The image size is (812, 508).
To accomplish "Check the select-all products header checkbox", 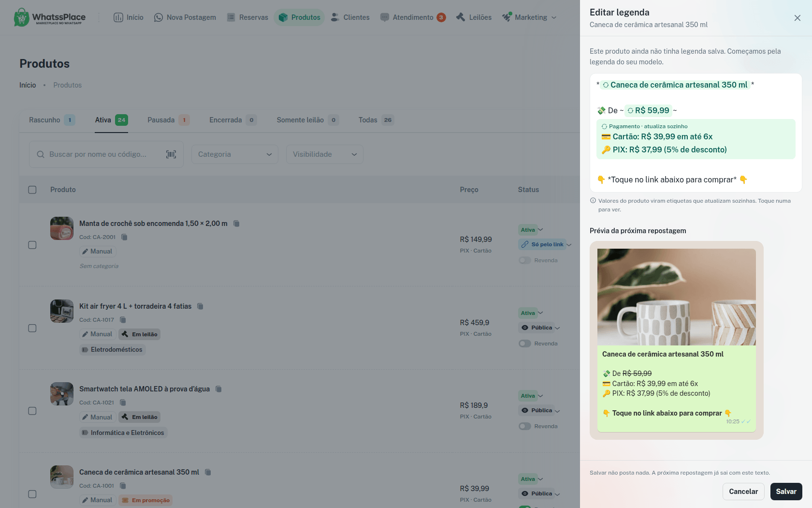I will coord(32,190).
